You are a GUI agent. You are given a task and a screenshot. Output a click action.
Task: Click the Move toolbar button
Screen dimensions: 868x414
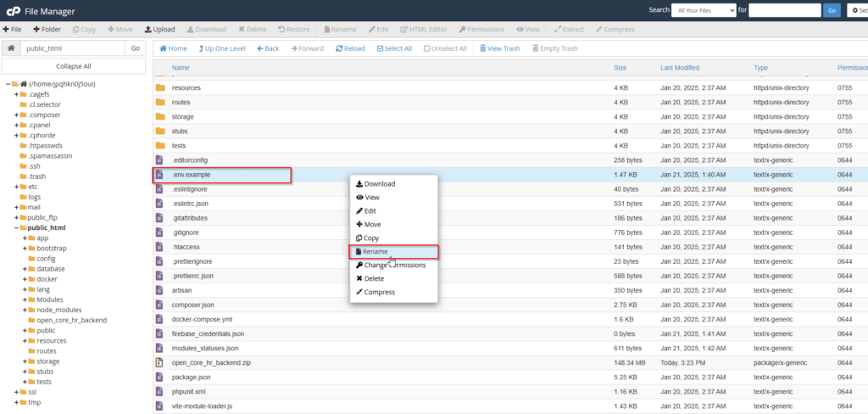tap(120, 30)
